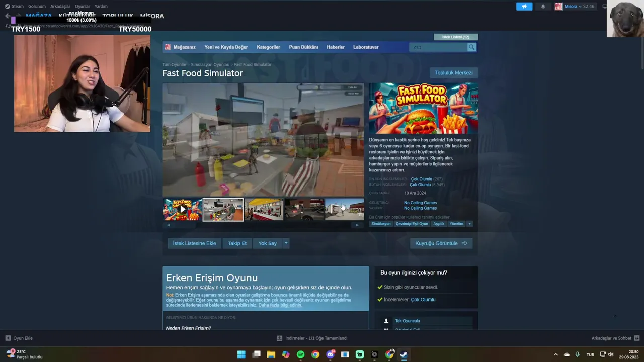This screenshot has width=644, height=362.
Task: Click the Misora profile avatar
Action: [558, 7]
